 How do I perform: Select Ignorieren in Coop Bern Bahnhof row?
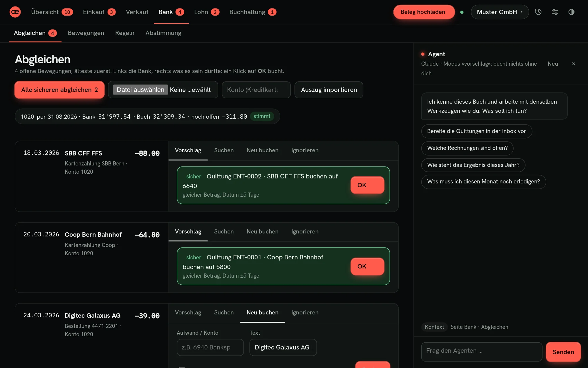coord(305,232)
